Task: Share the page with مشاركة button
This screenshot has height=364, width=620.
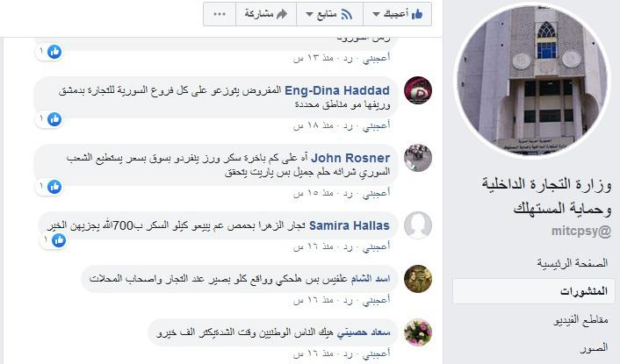Action: 266,14
